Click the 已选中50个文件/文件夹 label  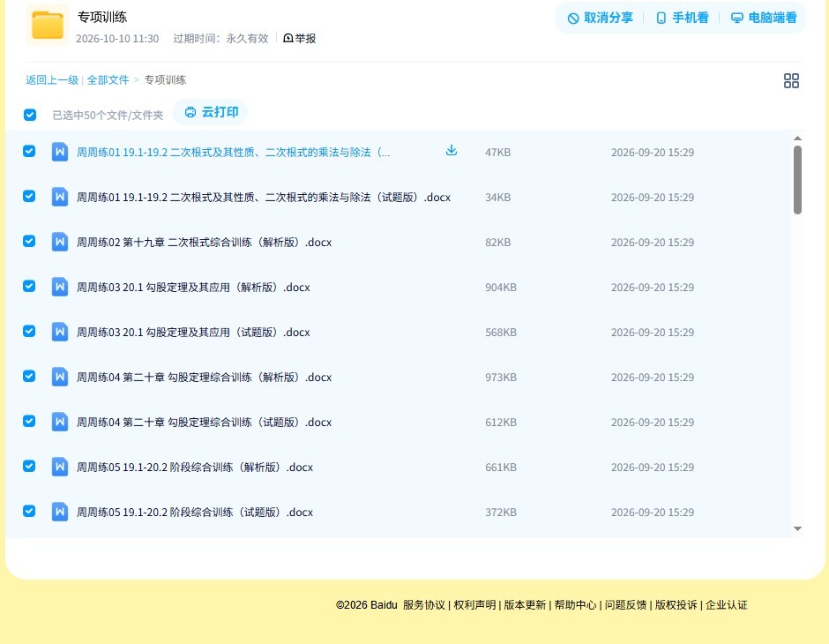tap(108, 116)
